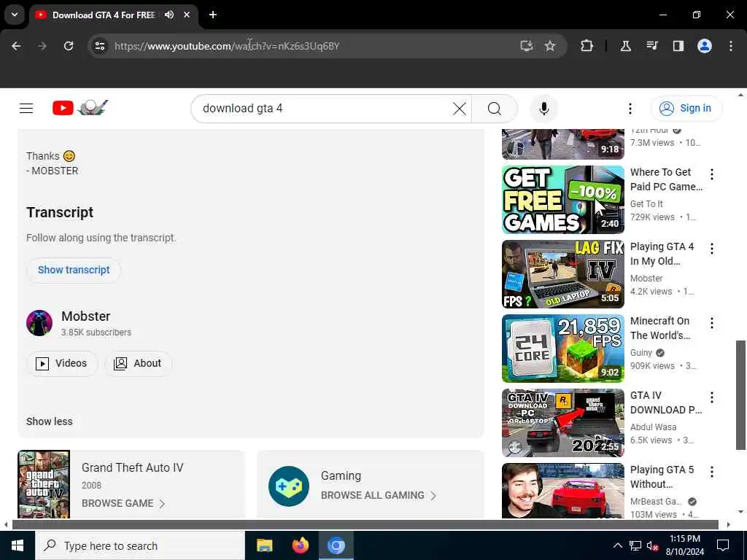Viewport: 747px width, 560px height.
Task: Click the address bar URL
Action: click(x=227, y=46)
